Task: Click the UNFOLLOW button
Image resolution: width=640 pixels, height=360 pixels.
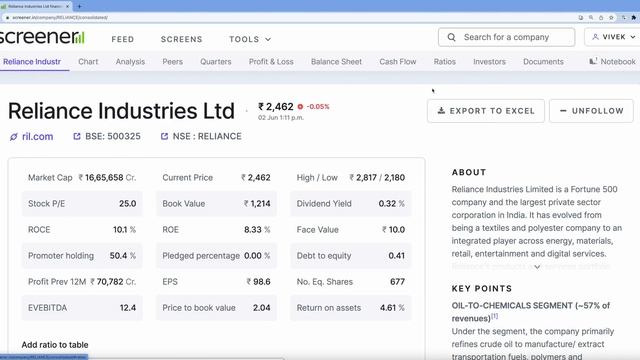Action: [x=591, y=111]
